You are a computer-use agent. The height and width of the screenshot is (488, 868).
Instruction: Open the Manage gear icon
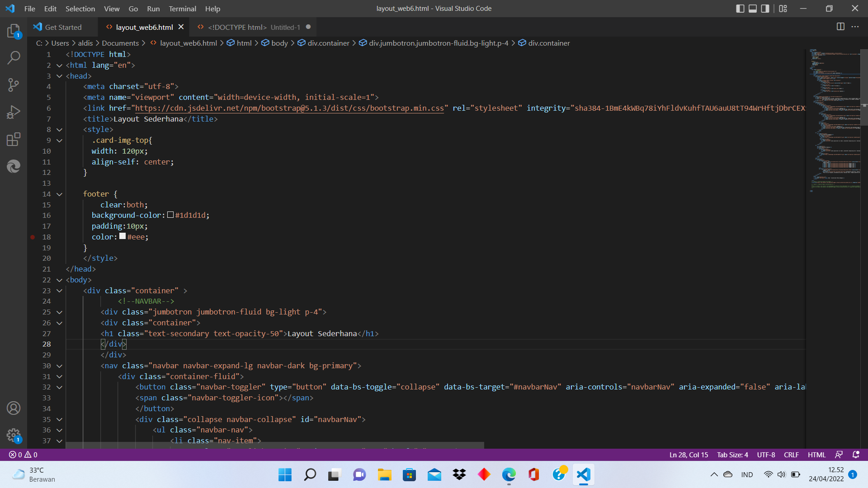(x=14, y=435)
